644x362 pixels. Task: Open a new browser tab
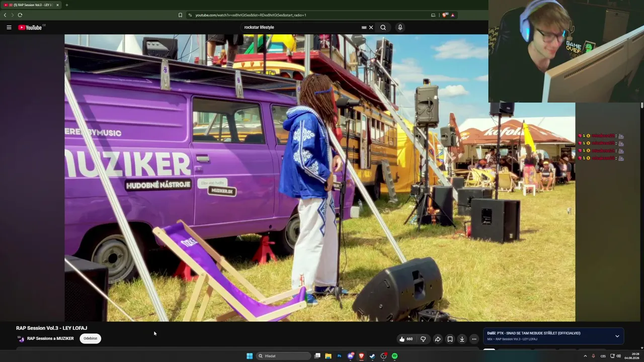click(x=66, y=5)
